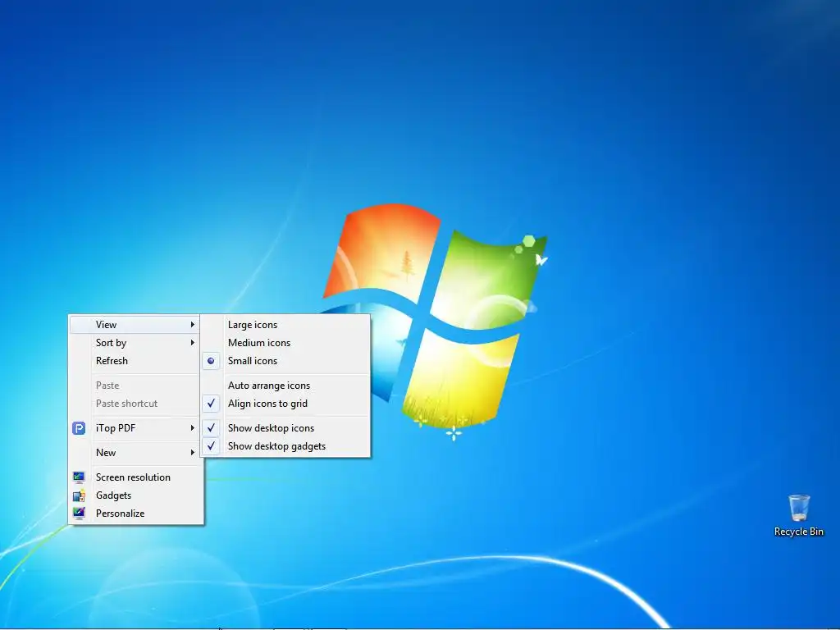Click the iTop PDF icon in the context menu
Screen dimensions: 840x630
(79, 428)
